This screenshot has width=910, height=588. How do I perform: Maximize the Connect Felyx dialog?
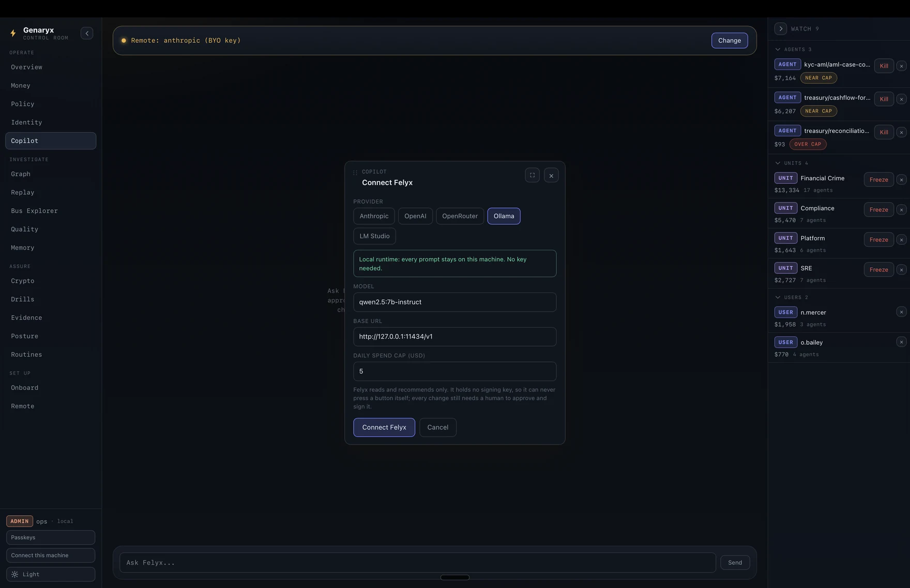(x=532, y=175)
